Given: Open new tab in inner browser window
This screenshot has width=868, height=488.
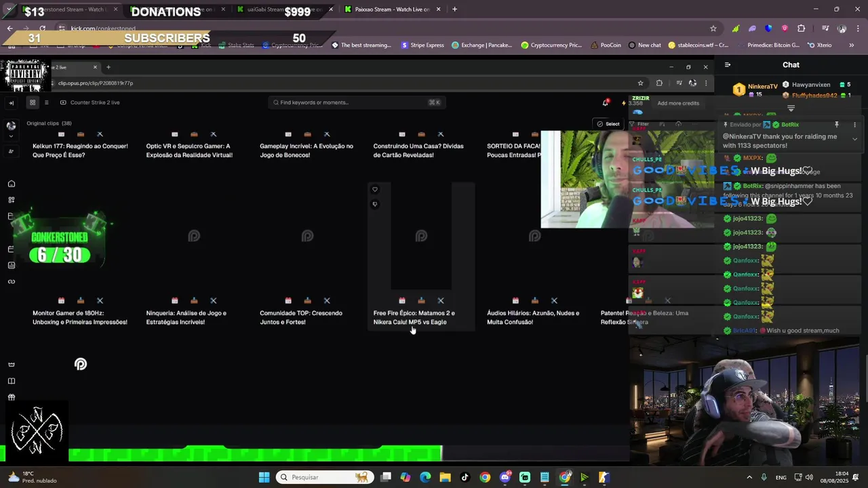Looking at the screenshot, I should [108, 67].
